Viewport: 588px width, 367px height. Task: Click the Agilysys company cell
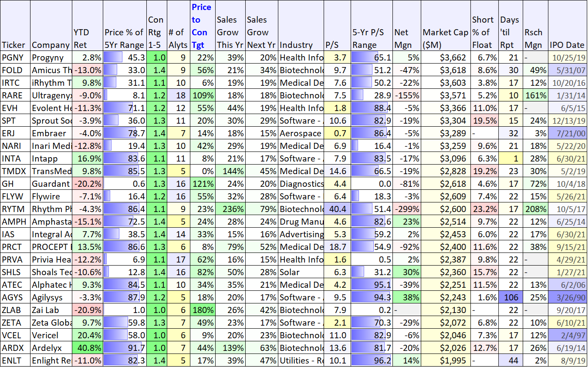[x=51, y=297]
